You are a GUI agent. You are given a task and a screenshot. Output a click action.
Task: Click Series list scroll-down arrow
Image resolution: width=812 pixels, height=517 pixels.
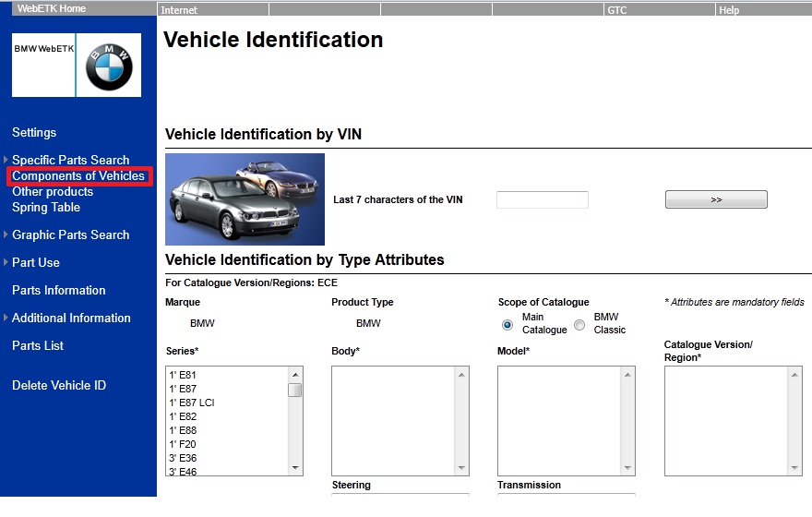pyautogui.click(x=295, y=468)
